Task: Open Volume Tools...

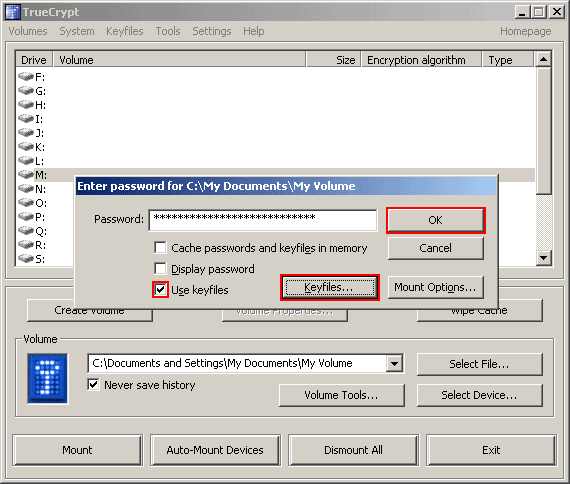Action: (x=341, y=395)
